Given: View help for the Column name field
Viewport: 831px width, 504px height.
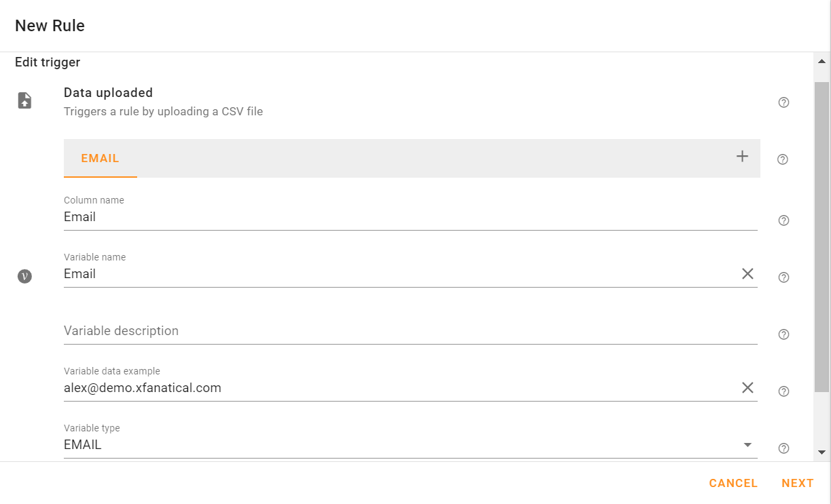Looking at the screenshot, I should 783,220.
